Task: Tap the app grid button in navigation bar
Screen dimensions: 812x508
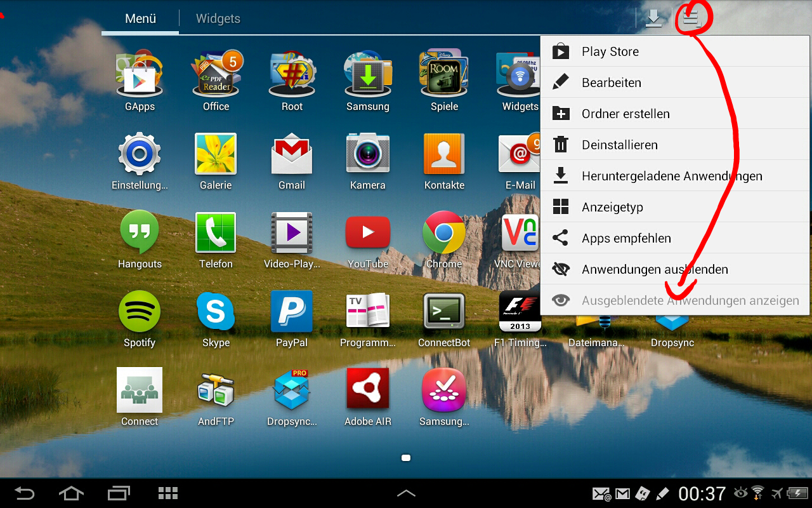Action: click(x=167, y=493)
